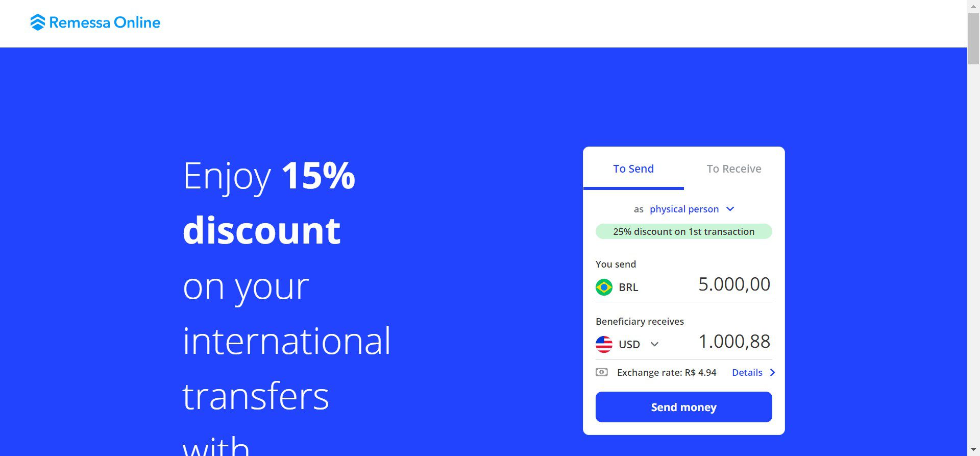Click the arrow next to Details
The height and width of the screenshot is (456, 980).
tap(772, 372)
